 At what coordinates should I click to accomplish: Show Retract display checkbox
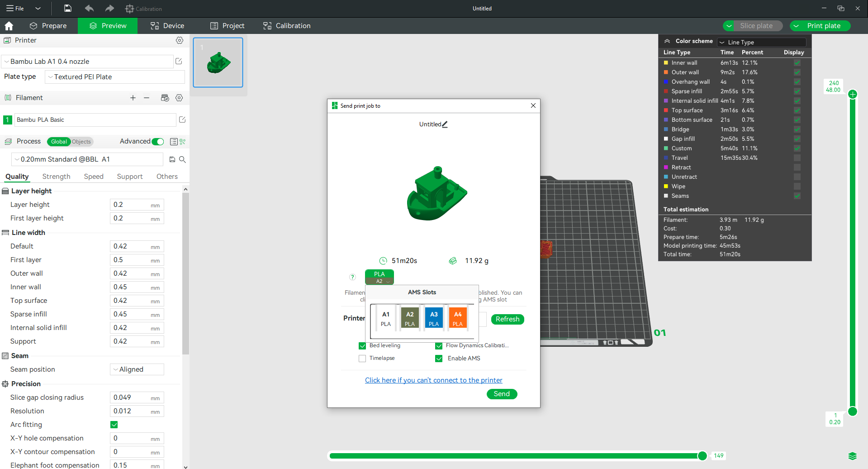pyautogui.click(x=797, y=167)
